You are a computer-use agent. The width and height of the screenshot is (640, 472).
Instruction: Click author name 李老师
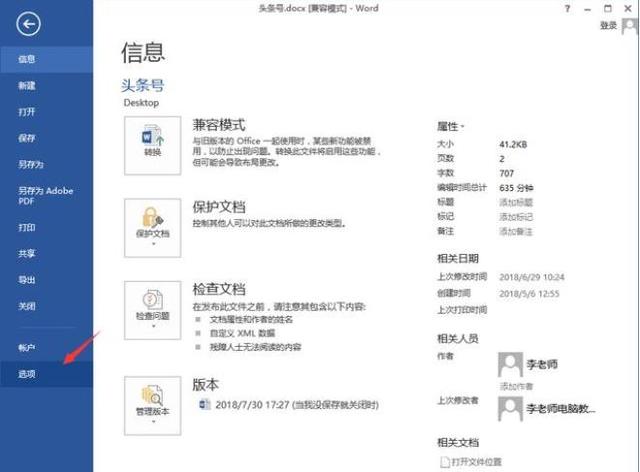(542, 364)
